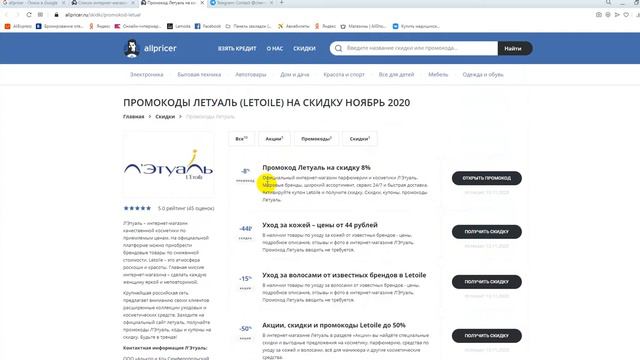Viewport: 640px width, 360px height.
Task: Select the Акции filter tab
Action: point(274,139)
